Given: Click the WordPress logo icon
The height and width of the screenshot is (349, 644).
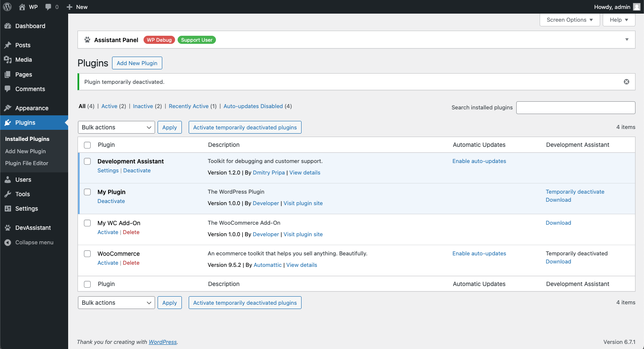Looking at the screenshot, I should point(7,7).
